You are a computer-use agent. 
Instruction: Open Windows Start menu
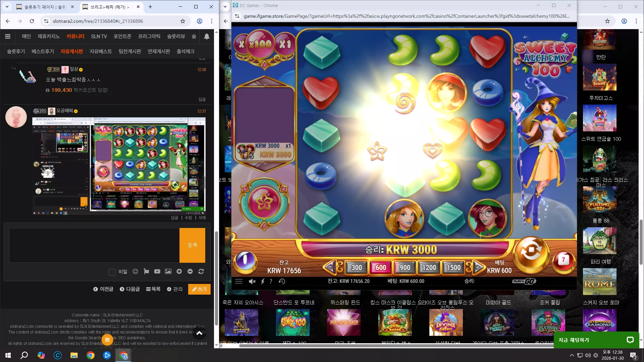(8, 355)
